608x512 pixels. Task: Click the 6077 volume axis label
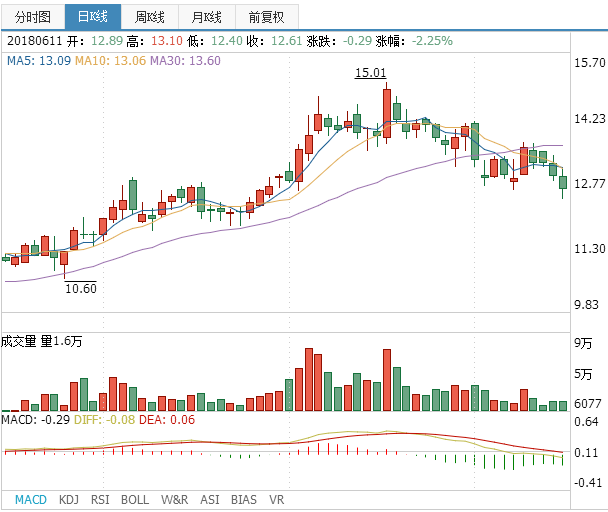588,404
